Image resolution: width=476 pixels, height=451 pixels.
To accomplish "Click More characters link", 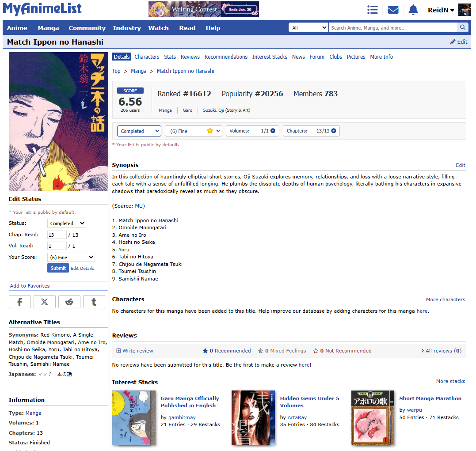I will pyautogui.click(x=446, y=299).
